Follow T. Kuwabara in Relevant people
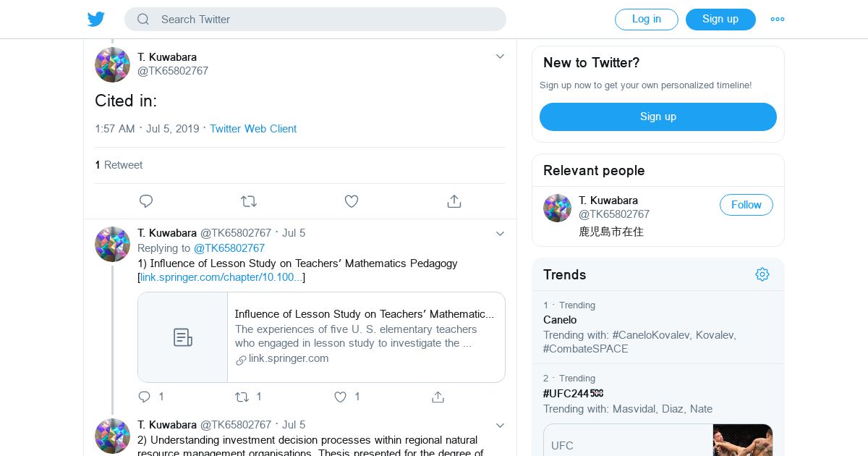Image resolution: width=868 pixels, height=456 pixels. pyautogui.click(x=746, y=205)
